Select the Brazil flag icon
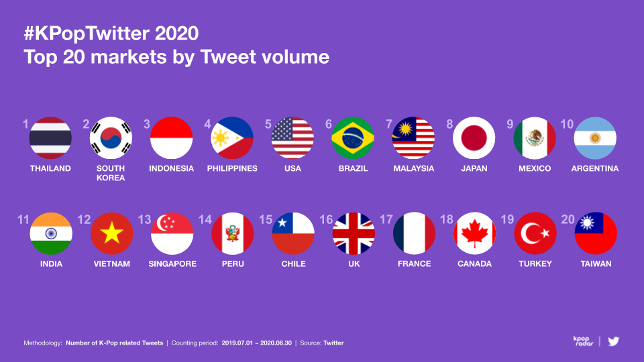 [353, 138]
